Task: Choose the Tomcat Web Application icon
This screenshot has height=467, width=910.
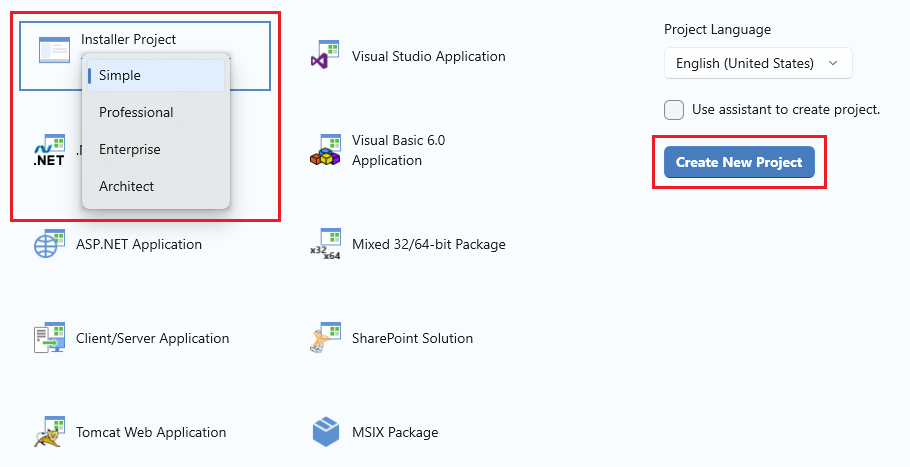Action: click(49, 432)
